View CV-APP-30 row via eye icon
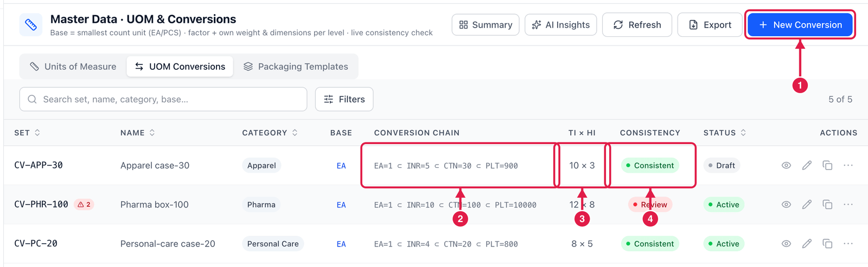868x267 pixels. tap(786, 165)
